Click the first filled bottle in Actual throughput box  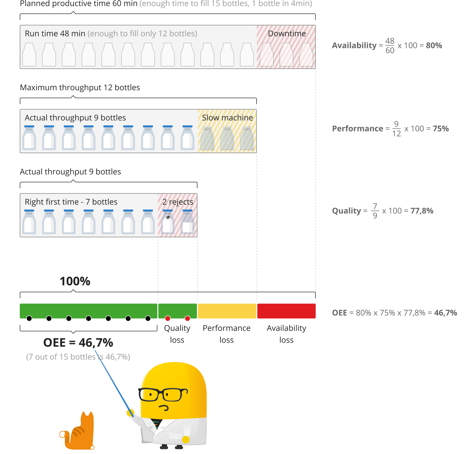point(29,138)
